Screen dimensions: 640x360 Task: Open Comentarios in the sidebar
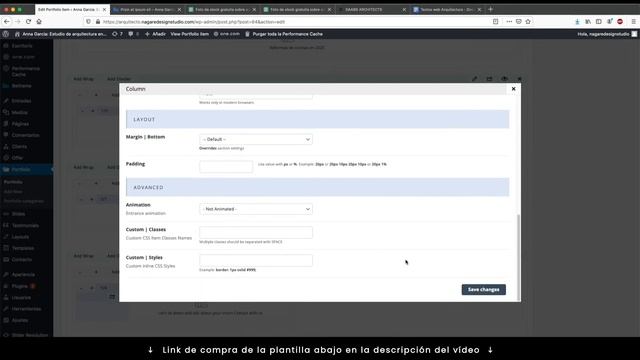coord(25,135)
